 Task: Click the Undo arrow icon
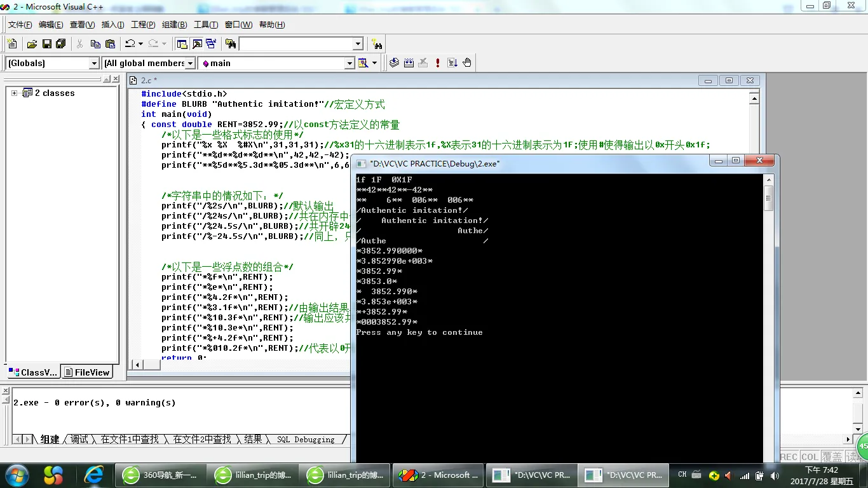click(x=130, y=44)
